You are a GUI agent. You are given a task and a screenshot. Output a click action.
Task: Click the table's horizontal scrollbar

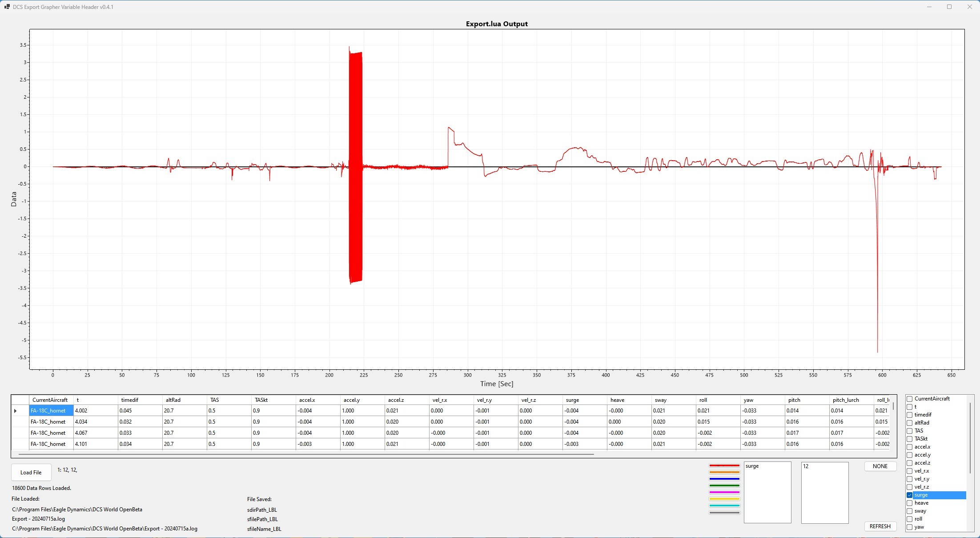pos(306,454)
